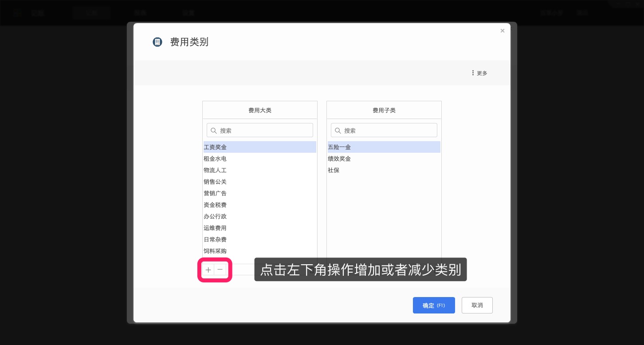This screenshot has width=644, height=345.
Task: Select 租金水电 category
Action: 260,159
